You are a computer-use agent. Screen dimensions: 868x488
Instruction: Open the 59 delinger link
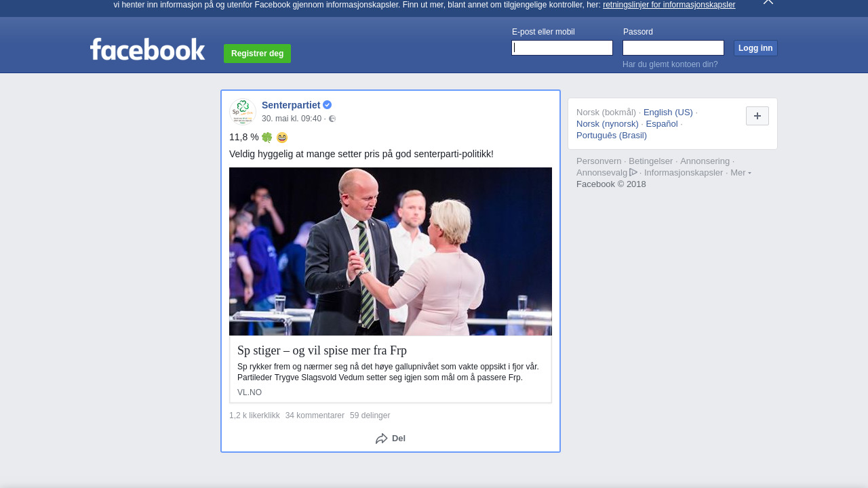(x=370, y=415)
